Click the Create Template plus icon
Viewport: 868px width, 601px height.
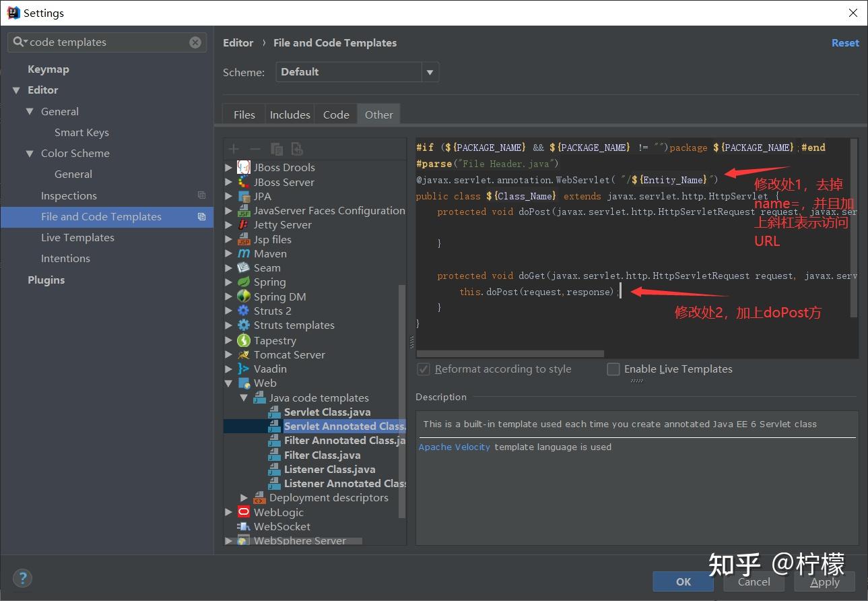pos(234,149)
